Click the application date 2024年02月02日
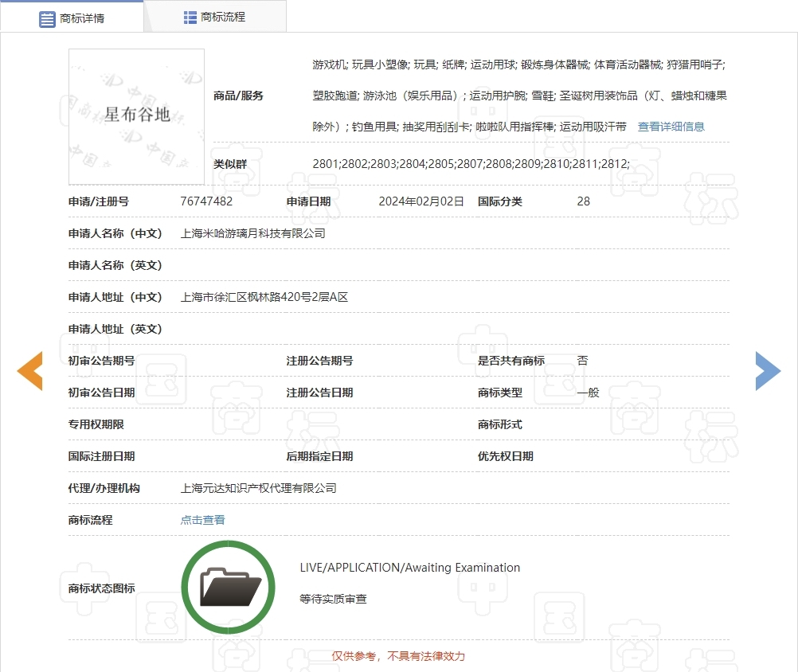 (x=421, y=201)
